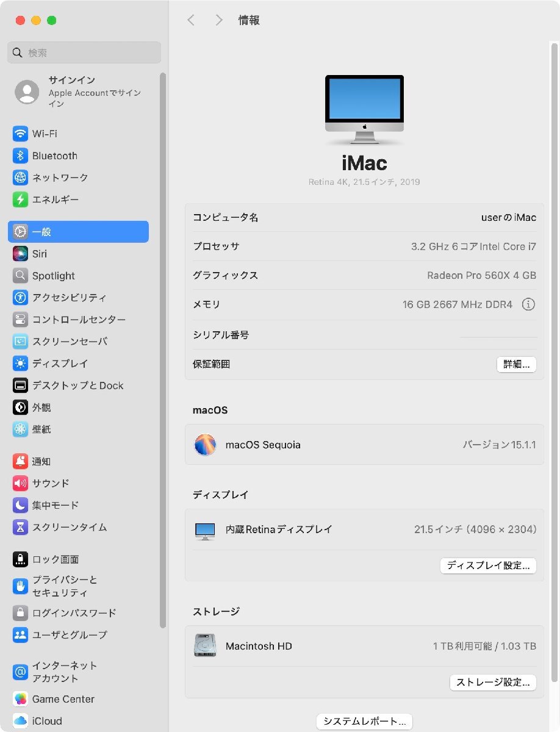Open the Game Center icon
Screen dimensions: 560x732
click(x=21, y=699)
